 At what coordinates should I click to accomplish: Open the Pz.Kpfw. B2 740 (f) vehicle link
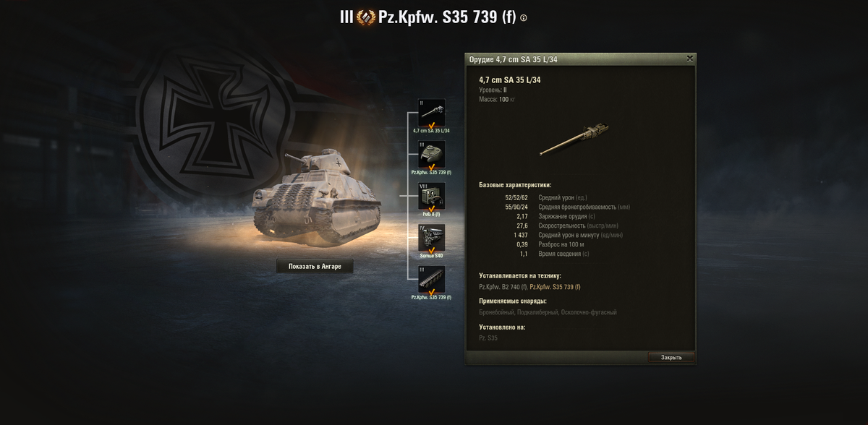click(503, 287)
